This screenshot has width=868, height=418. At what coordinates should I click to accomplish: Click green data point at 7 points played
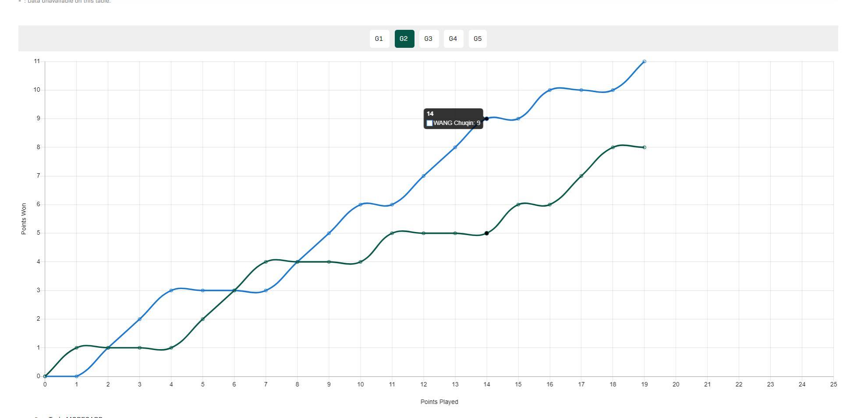pyautogui.click(x=266, y=262)
